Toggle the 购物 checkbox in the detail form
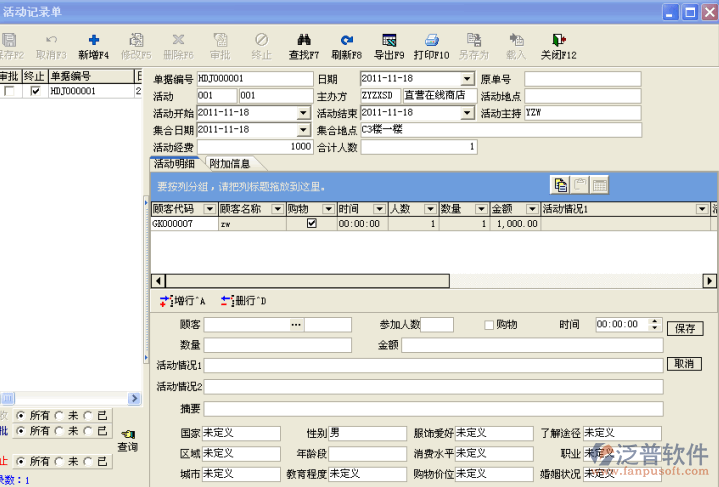 coord(489,325)
